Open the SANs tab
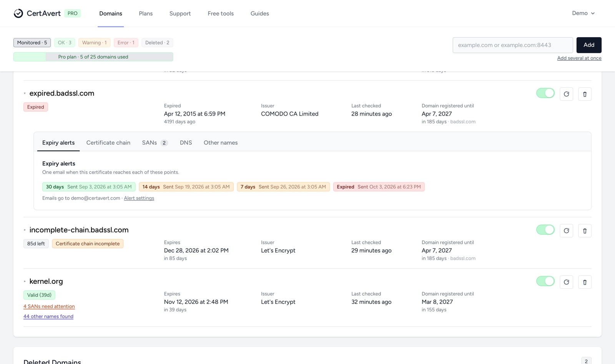The image size is (615, 364). [x=155, y=142]
